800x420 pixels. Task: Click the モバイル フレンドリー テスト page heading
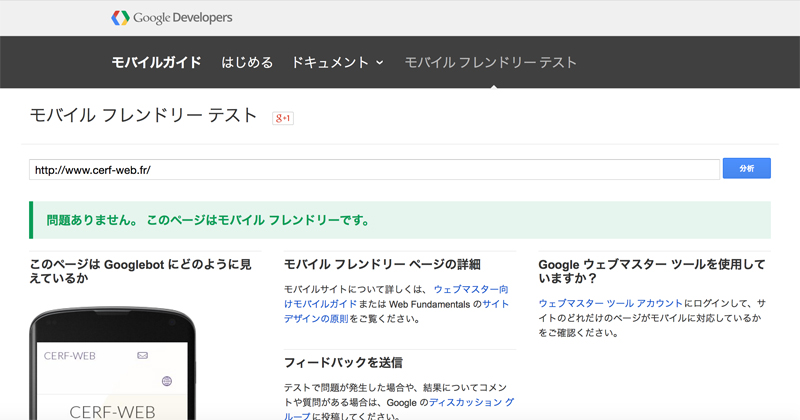coord(143,115)
